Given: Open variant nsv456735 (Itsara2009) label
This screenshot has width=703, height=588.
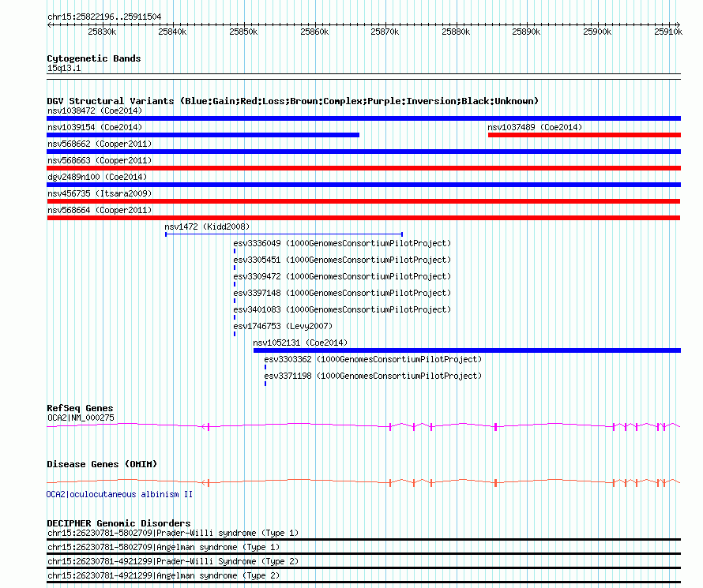Looking at the screenshot, I should (x=100, y=193).
